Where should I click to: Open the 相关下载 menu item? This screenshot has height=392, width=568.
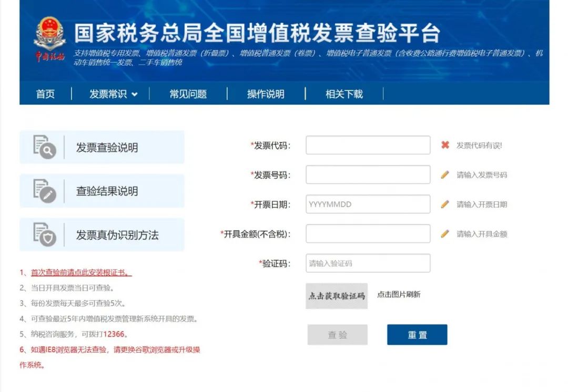tap(344, 94)
